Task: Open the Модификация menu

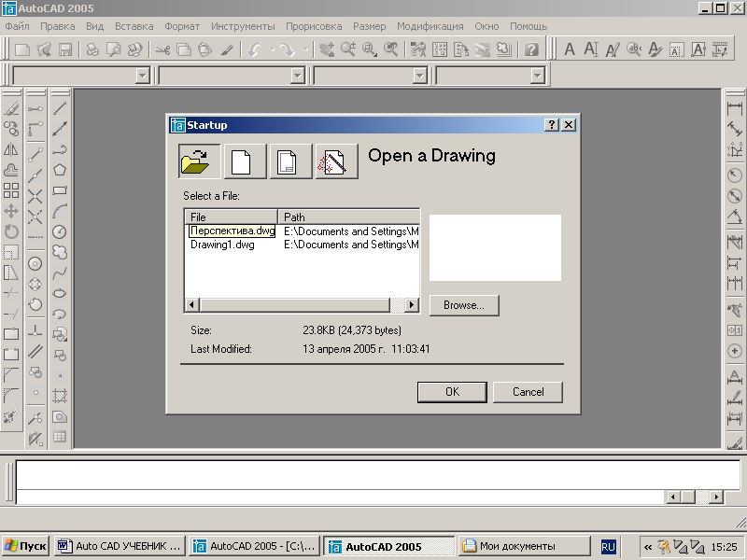Action: click(x=430, y=26)
